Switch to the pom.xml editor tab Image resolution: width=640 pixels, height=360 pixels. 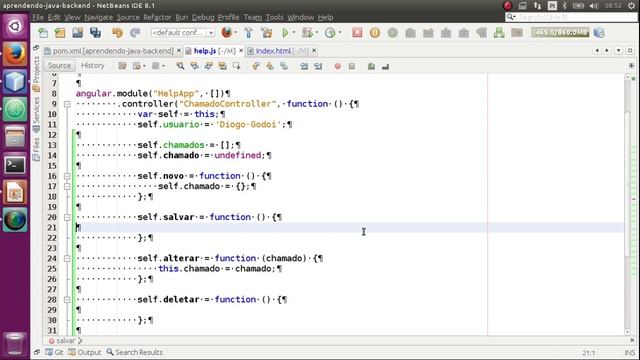tap(113, 51)
